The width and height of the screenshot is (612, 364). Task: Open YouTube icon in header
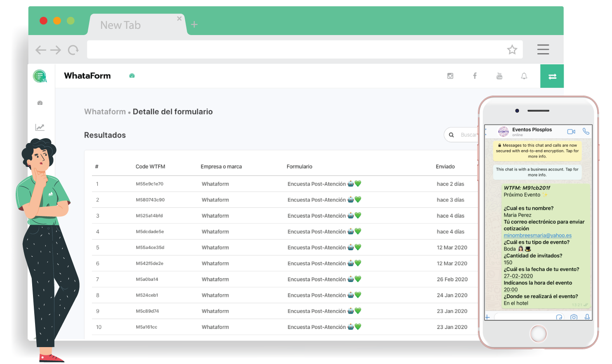click(x=499, y=76)
